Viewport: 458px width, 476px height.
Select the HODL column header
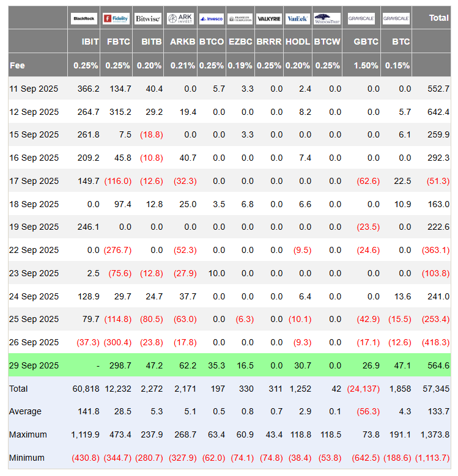[x=298, y=42]
